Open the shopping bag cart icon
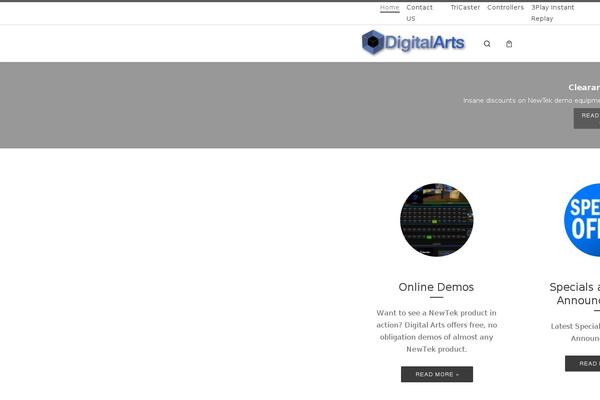Viewport: 600px width, 400px height. point(509,44)
